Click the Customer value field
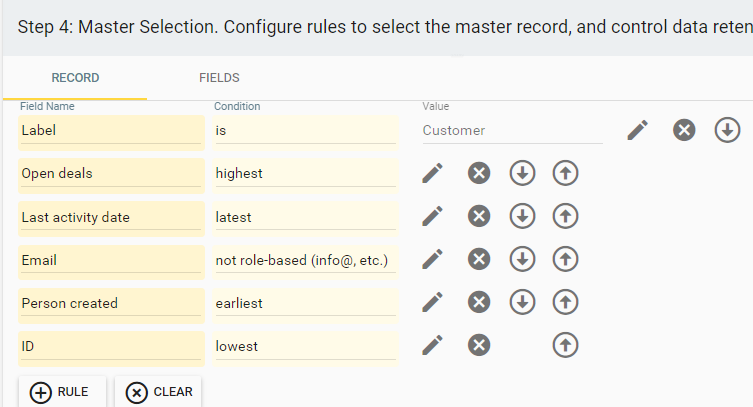This screenshot has height=407, width=753. click(512, 131)
